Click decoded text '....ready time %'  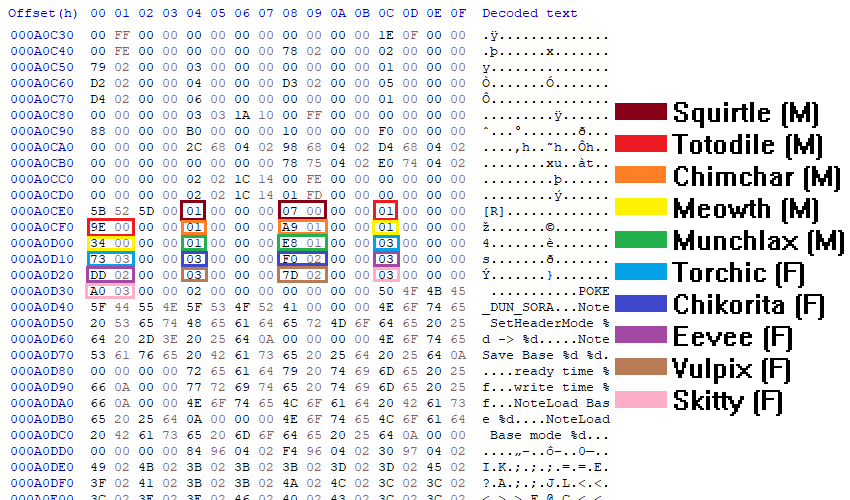pos(546,371)
